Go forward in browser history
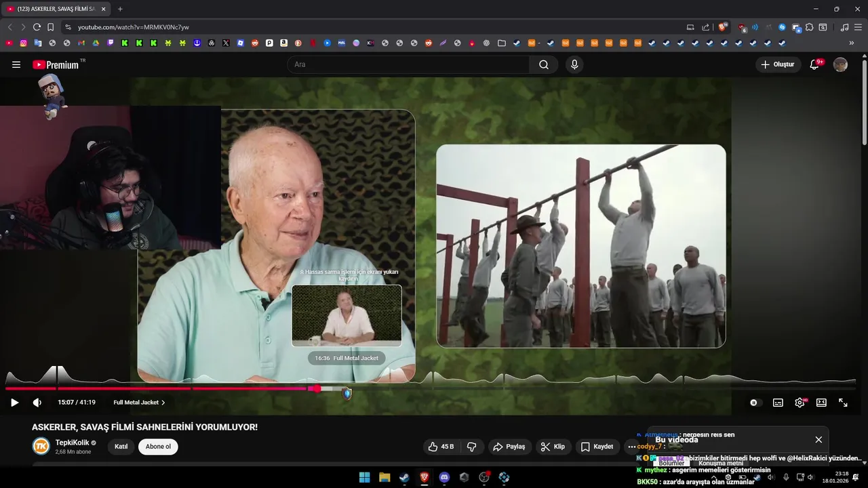 (x=23, y=27)
